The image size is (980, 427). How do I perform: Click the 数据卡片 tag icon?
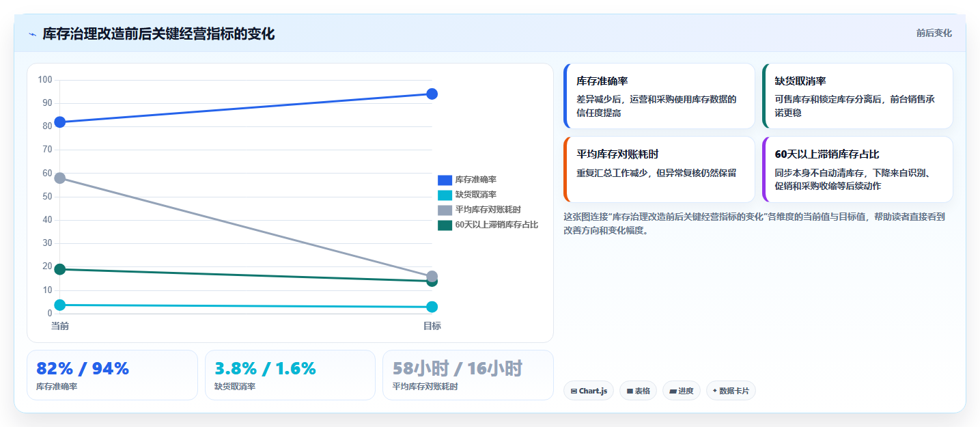715,391
